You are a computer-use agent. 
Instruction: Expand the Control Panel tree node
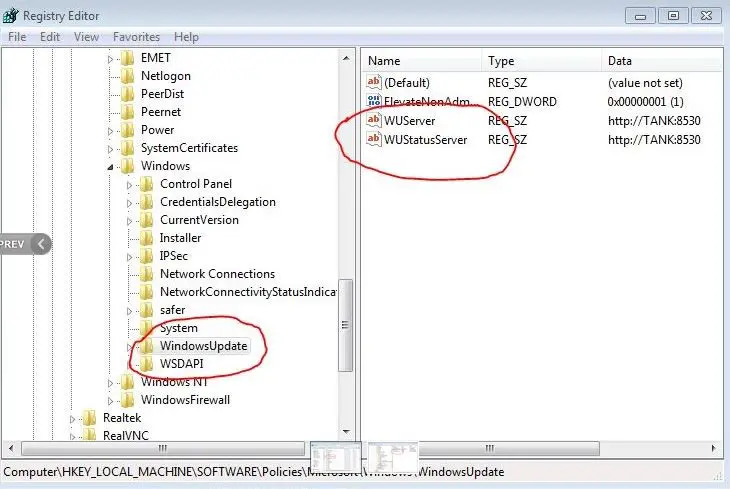tap(129, 185)
